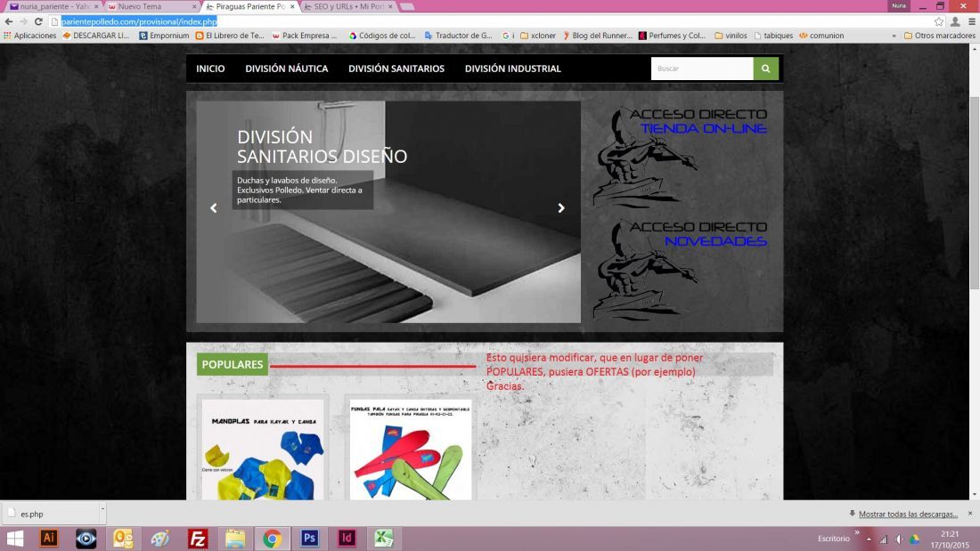
Task: Bookmark page with the star icon
Action: point(939,21)
